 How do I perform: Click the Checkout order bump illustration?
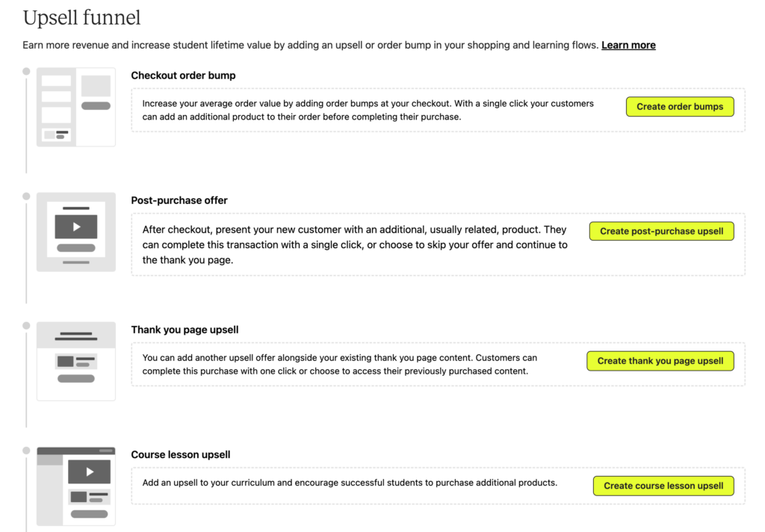click(x=76, y=108)
